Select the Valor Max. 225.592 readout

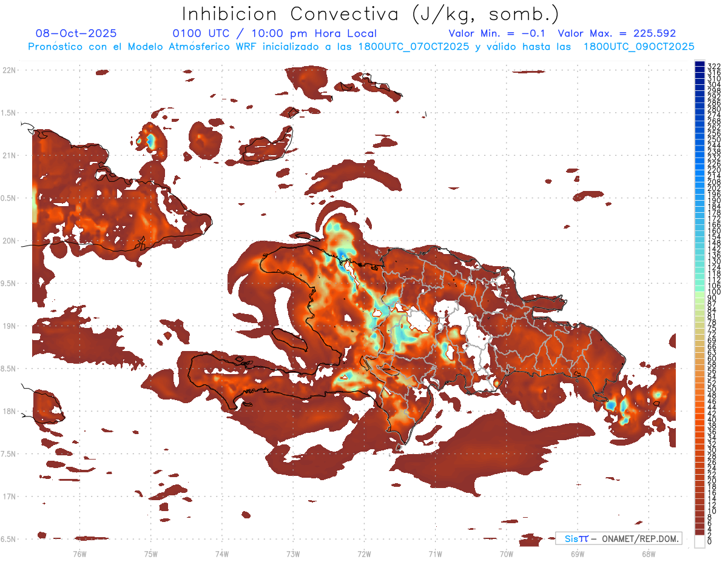coord(616,34)
